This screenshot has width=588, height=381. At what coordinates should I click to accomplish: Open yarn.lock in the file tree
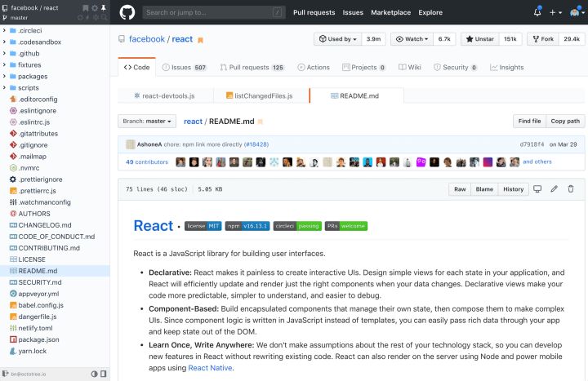point(32,351)
